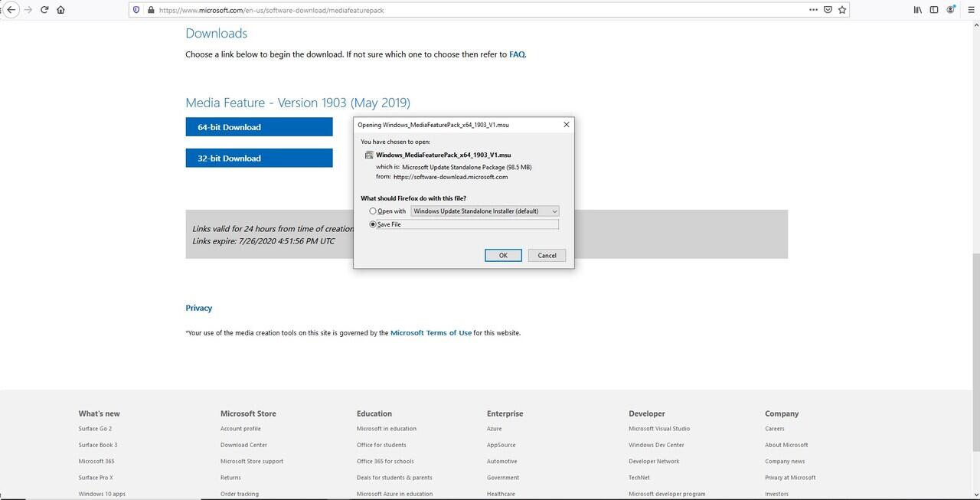Open Microsoft in education link
Viewport: 980px width, 500px height.
point(387,429)
